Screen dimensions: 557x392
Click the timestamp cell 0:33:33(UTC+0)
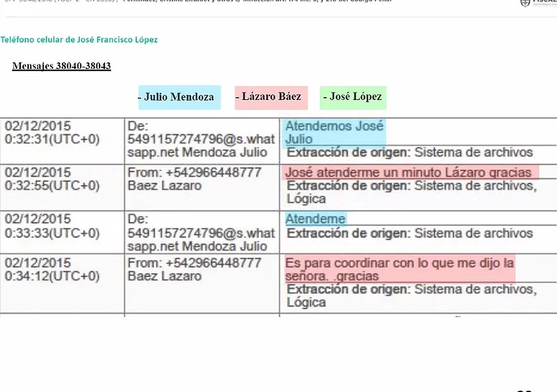click(52, 233)
